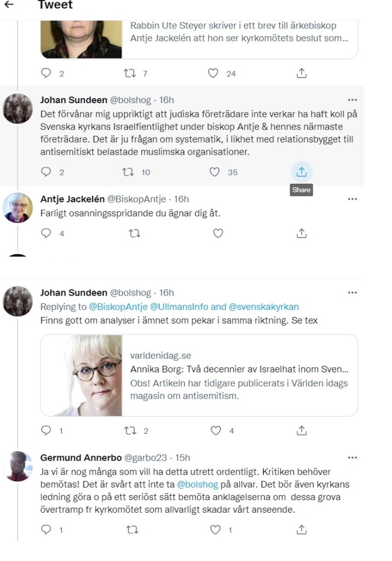The image size is (392, 561).
Task: Open Antje Jackelén's profile picture
Action: click(x=18, y=208)
